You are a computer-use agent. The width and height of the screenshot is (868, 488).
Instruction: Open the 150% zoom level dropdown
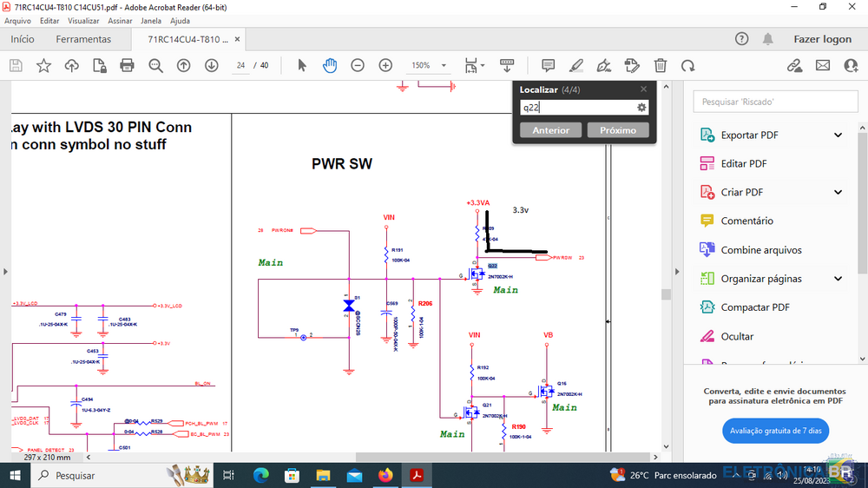(x=430, y=66)
